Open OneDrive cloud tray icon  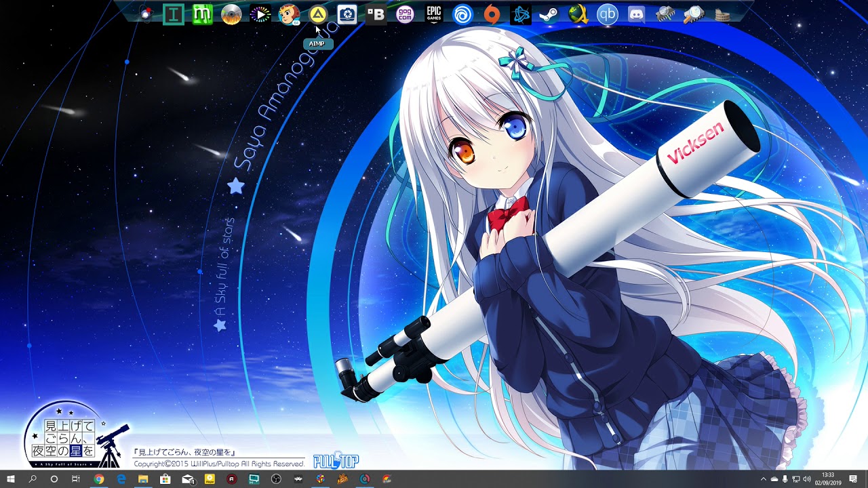774,479
